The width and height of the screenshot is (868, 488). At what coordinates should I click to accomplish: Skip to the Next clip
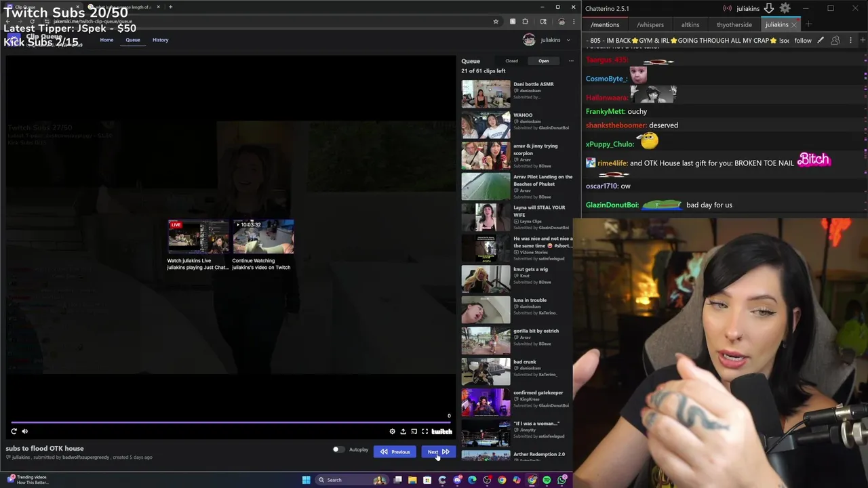(437, 451)
